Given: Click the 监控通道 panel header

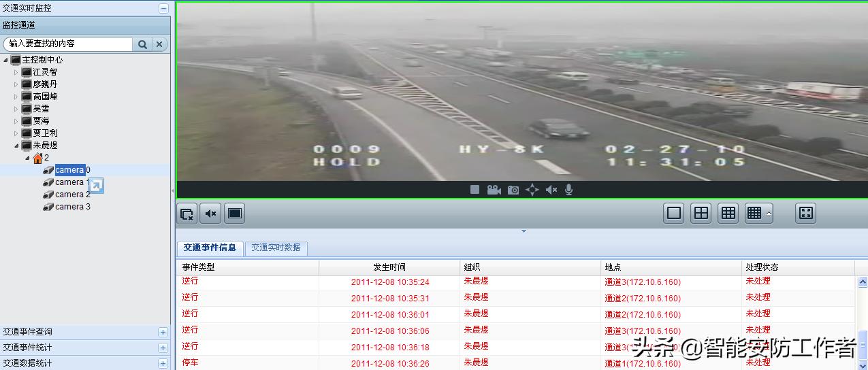Looking at the screenshot, I should click(85, 25).
